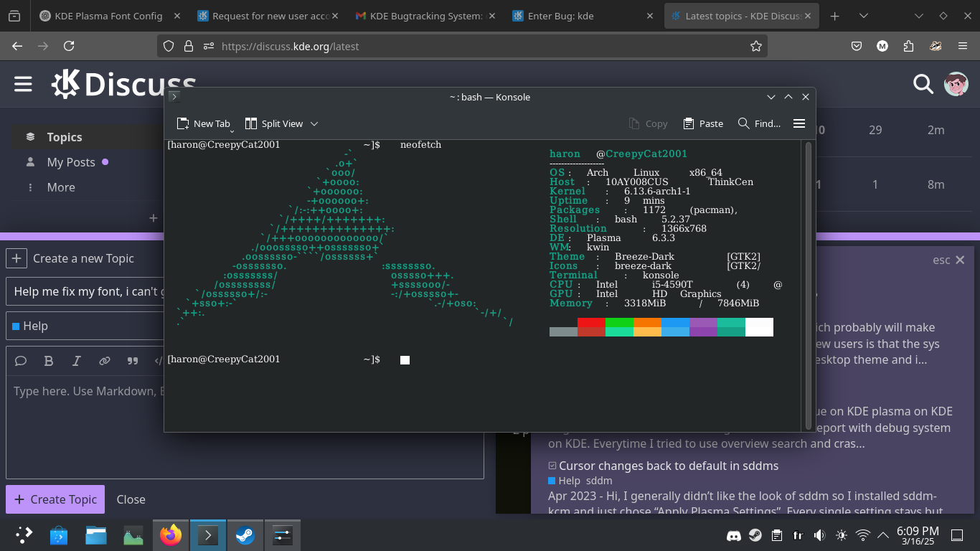The height and width of the screenshot is (551, 980).
Task: Select Topics in the Discuss sidebar
Action: (x=65, y=137)
